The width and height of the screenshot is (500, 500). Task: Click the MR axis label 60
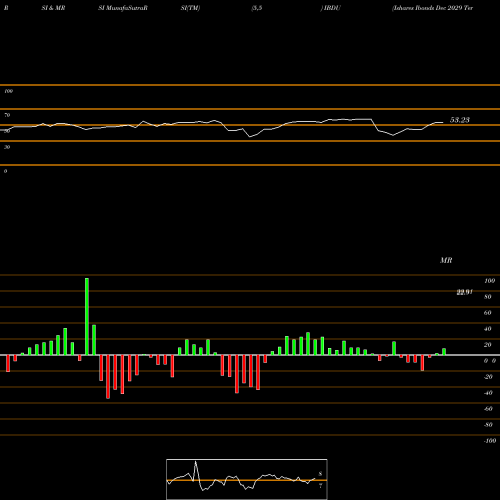tap(488, 313)
